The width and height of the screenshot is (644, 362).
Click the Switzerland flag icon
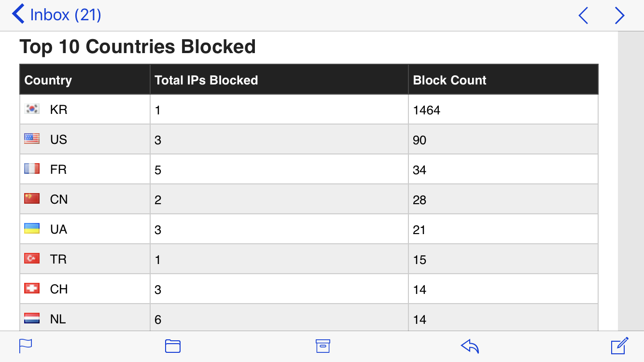32,289
